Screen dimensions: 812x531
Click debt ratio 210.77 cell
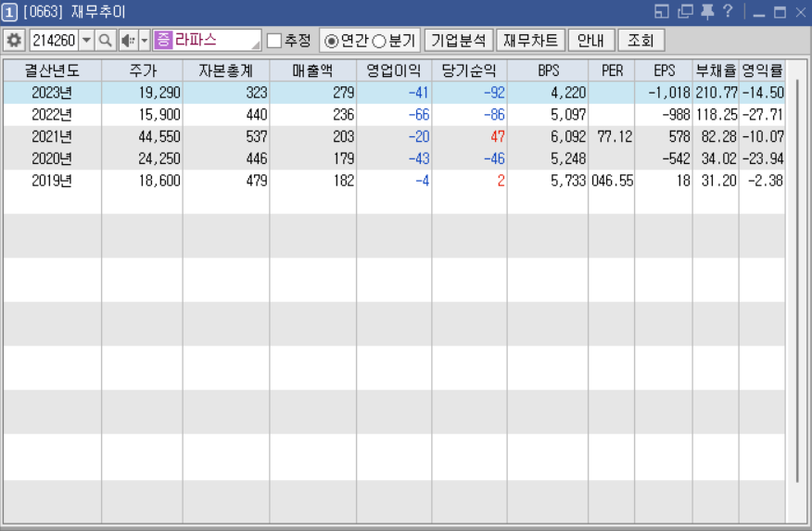717,93
